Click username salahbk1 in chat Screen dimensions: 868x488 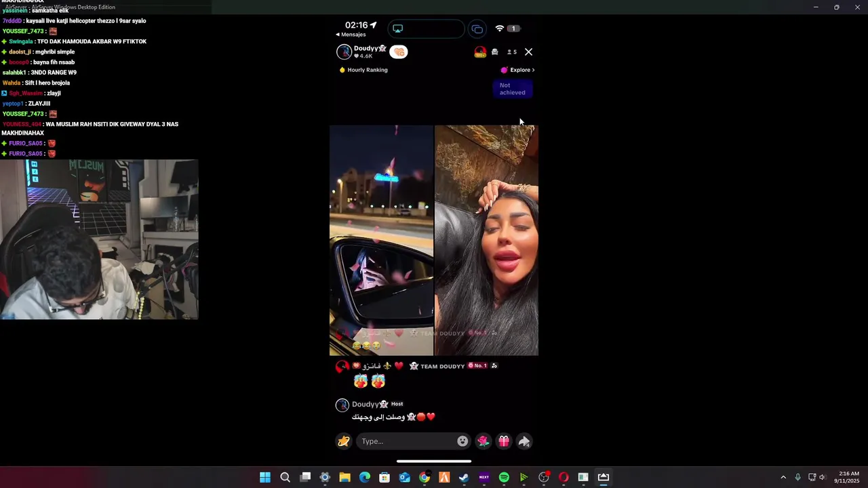pos(14,73)
